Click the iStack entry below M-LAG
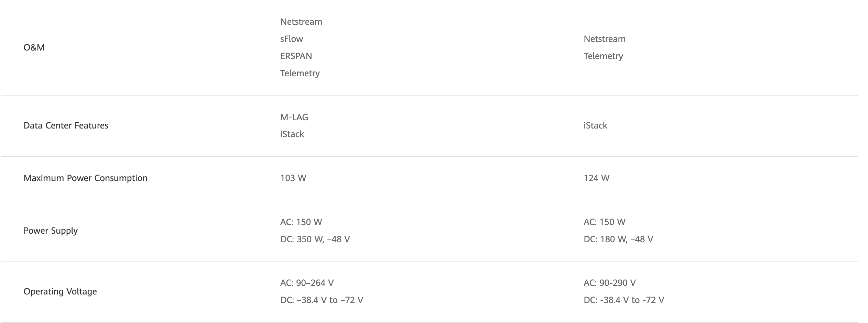The image size is (868, 323). tap(292, 134)
